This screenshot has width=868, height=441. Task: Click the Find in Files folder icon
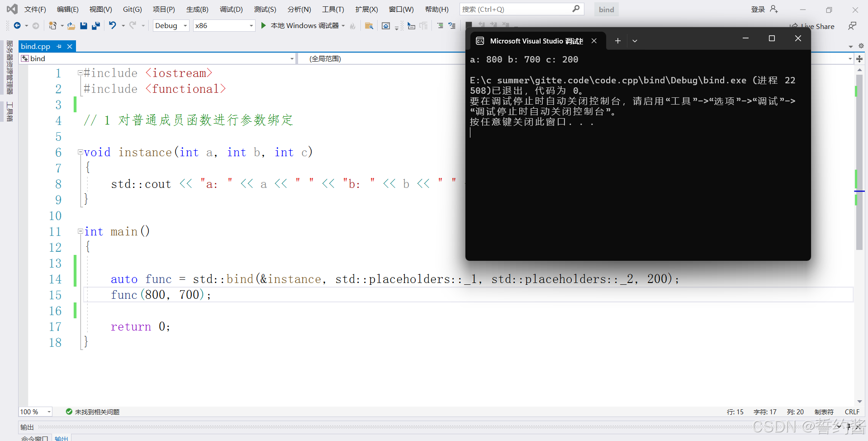click(x=369, y=26)
